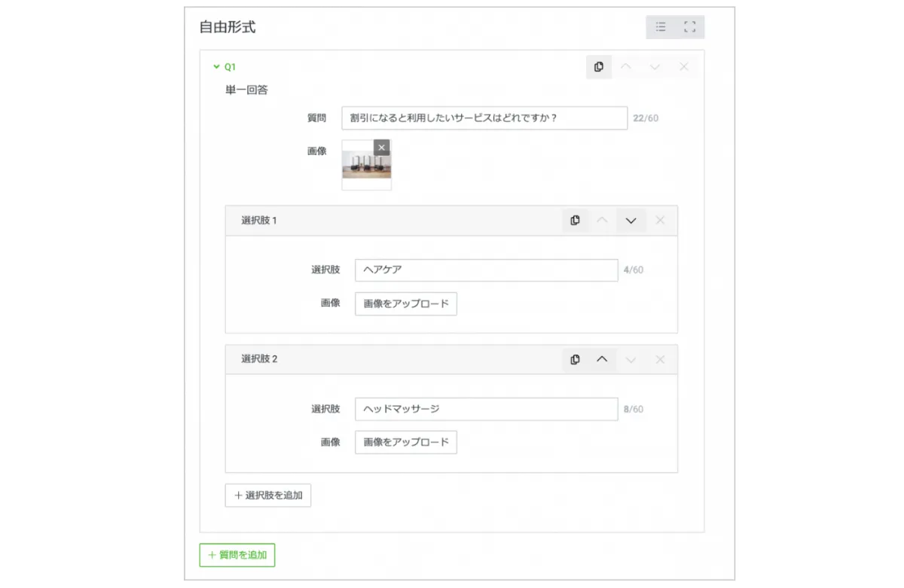Delete question Q1 with X icon
Image resolution: width=904 pixels, height=588 pixels.
pyautogui.click(x=684, y=67)
